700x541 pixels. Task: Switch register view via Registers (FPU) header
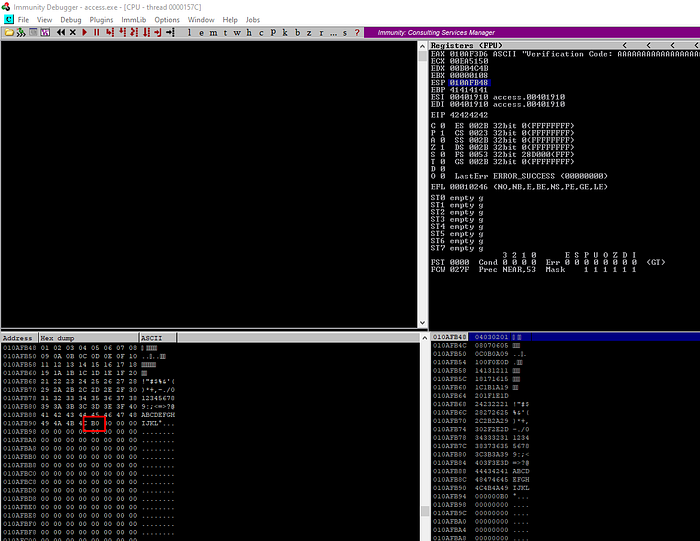click(x=462, y=45)
